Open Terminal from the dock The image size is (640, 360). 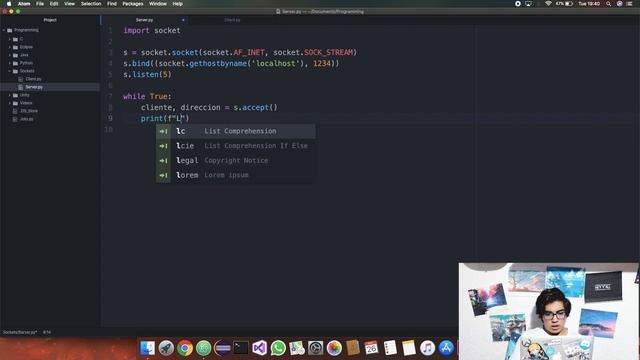click(x=241, y=348)
